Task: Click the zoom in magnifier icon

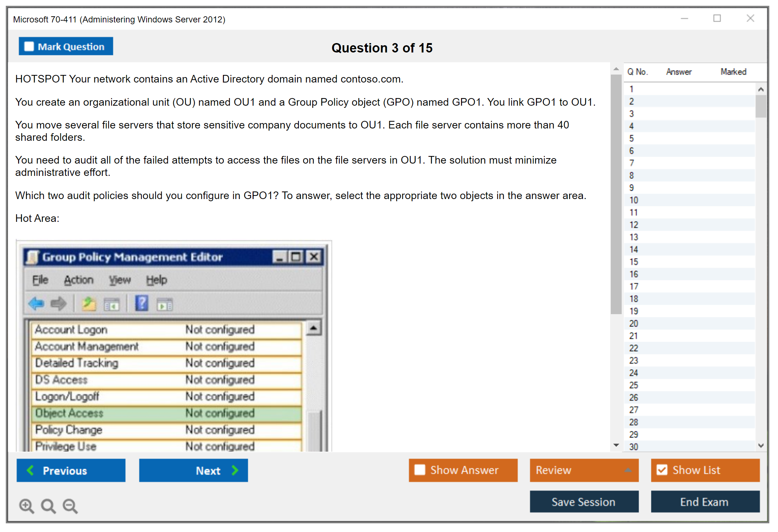Action: 26,506
